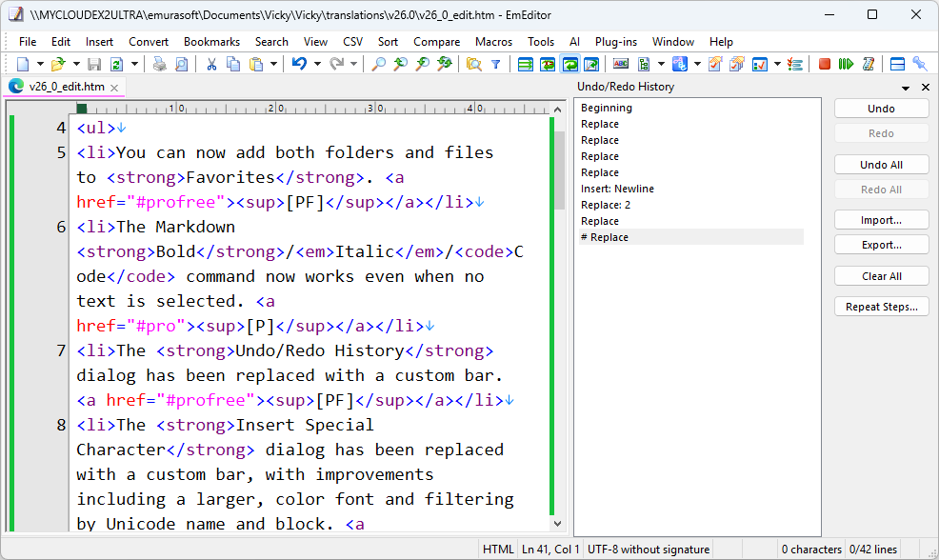Click the Find Next magnifier icon

tap(401, 64)
